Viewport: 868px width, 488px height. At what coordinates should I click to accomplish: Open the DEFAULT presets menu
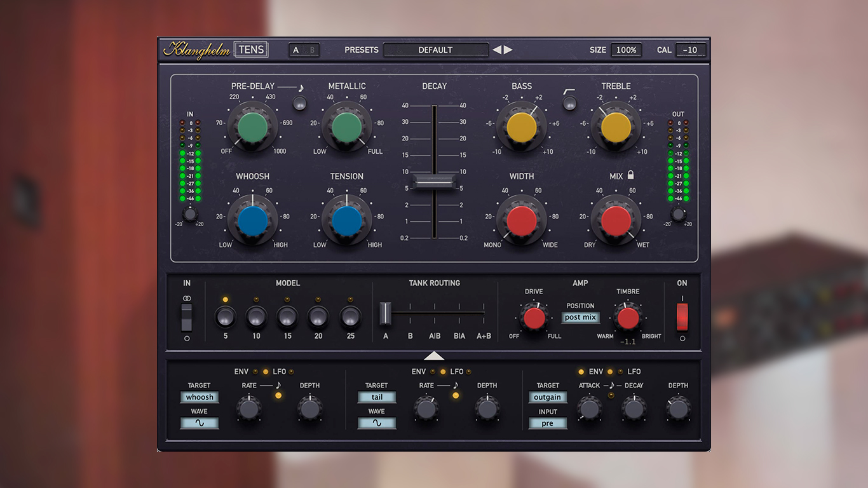[x=435, y=50]
